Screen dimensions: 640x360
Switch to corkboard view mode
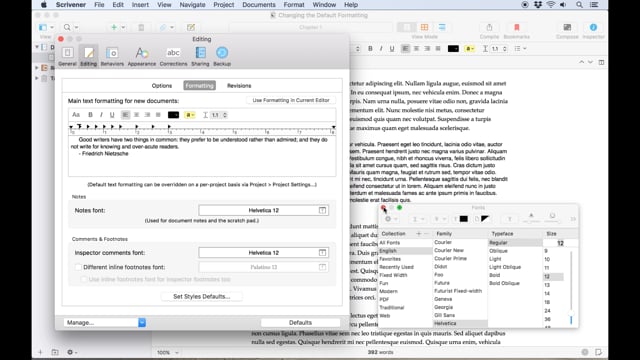click(x=424, y=27)
